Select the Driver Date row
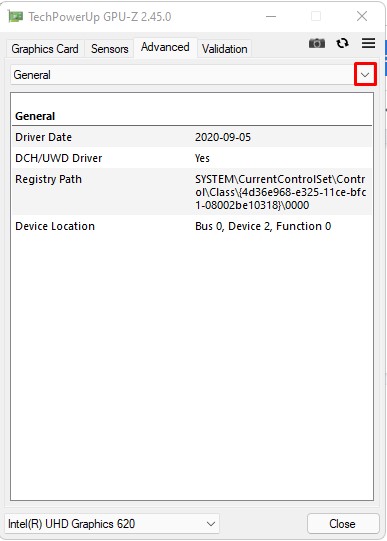Screen dimensions: 387x541 coord(192,137)
